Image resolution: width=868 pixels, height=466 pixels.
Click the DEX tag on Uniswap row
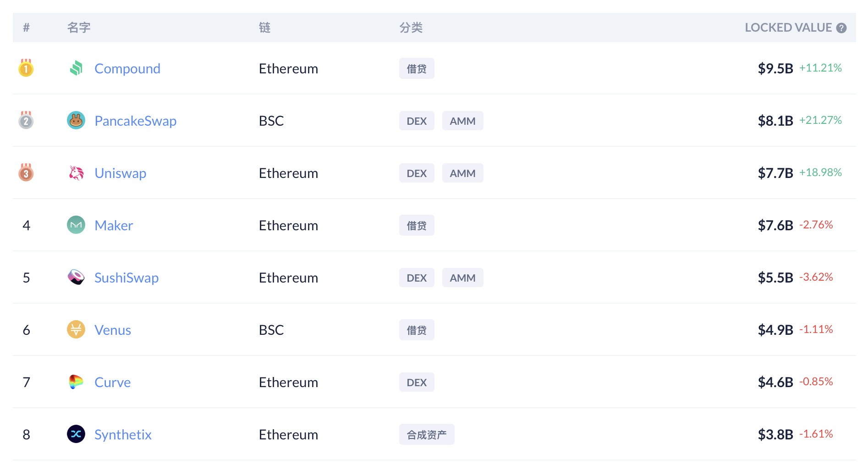416,173
